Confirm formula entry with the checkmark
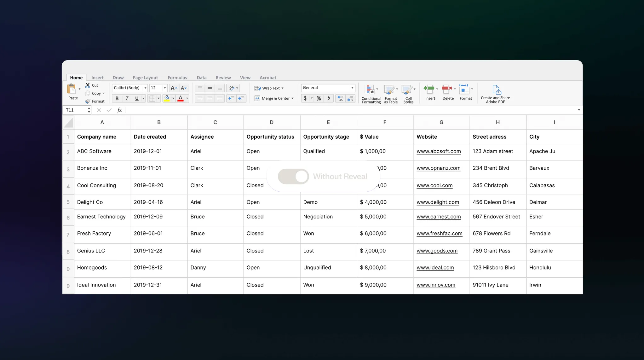This screenshot has width=644, height=360. coord(109,110)
